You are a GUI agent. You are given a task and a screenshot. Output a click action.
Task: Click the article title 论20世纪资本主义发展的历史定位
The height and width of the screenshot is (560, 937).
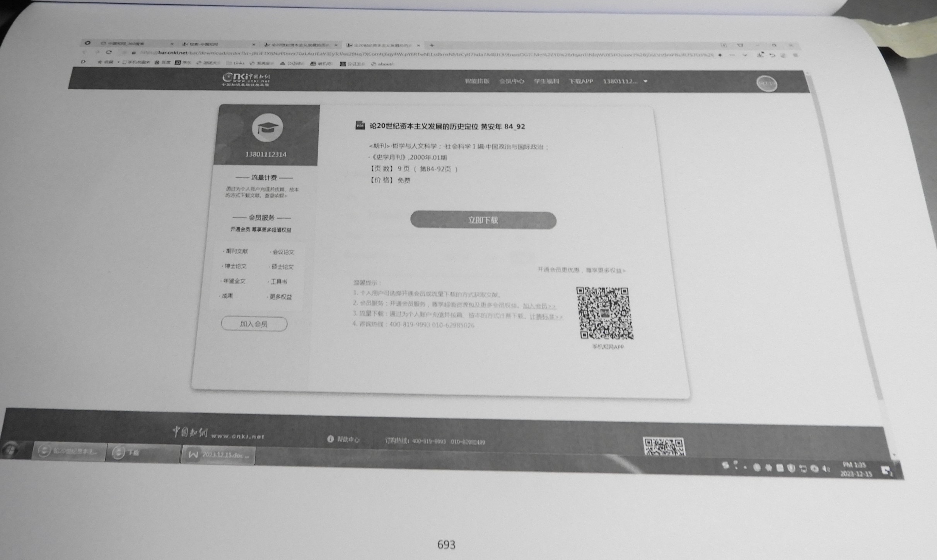coord(424,126)
